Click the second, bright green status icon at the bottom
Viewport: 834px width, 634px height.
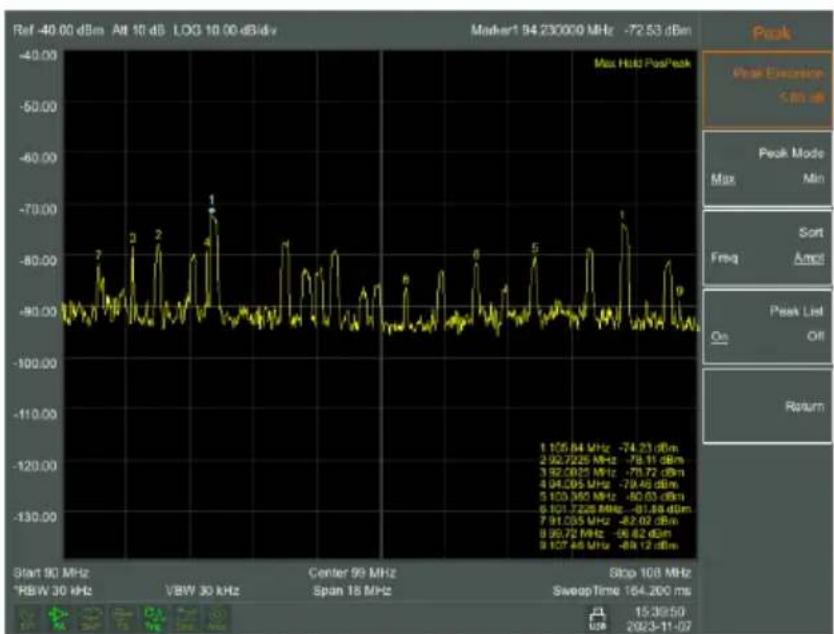[x=59, y=619]
